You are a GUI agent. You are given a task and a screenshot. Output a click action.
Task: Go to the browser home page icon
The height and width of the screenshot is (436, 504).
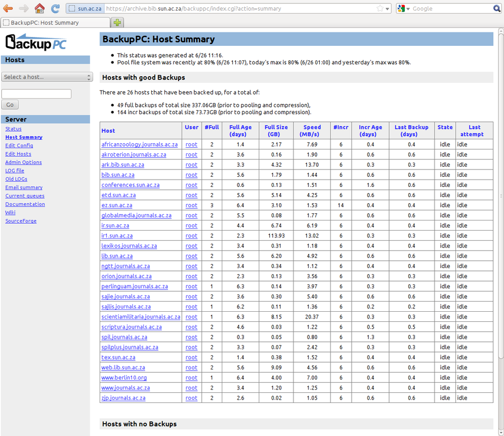[x=40, y=8]
